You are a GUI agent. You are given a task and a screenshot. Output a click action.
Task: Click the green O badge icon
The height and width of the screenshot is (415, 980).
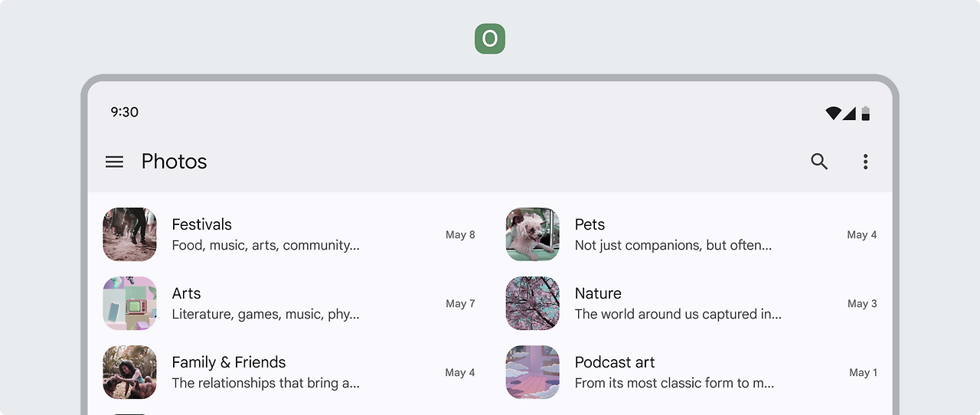coord(490,39)
